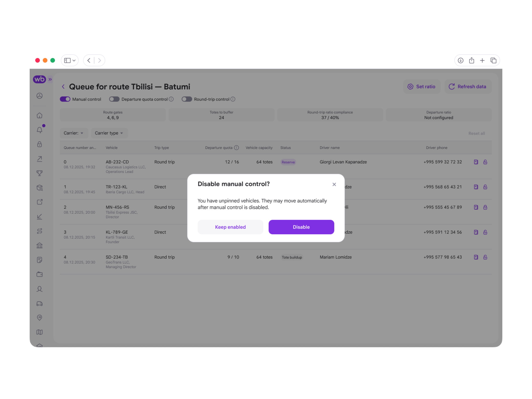The image size is (532, 399).
Task: Open document icon for SD-234-TB row
Action: point(476,257)
